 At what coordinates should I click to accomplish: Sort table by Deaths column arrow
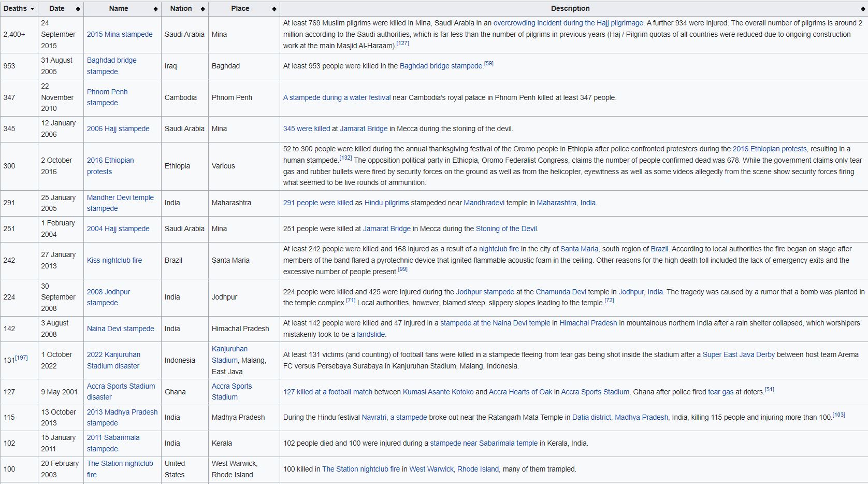click(33, 9)
